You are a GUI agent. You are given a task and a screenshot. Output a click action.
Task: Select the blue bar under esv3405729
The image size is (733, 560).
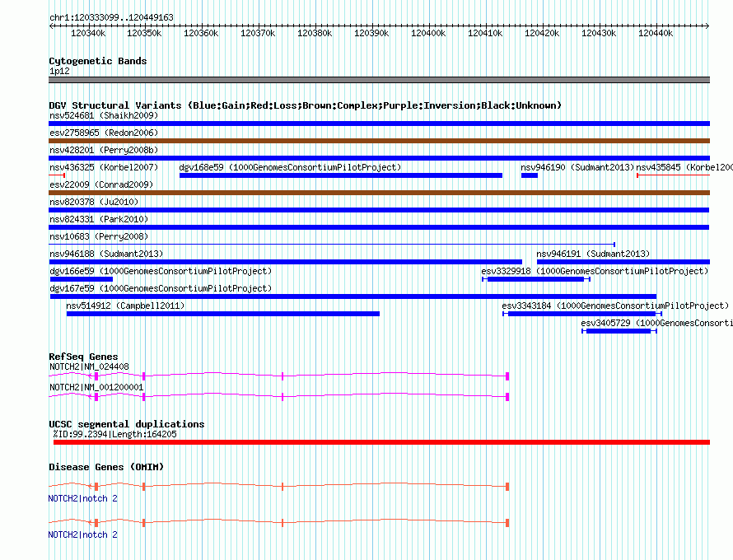point(619,331)
